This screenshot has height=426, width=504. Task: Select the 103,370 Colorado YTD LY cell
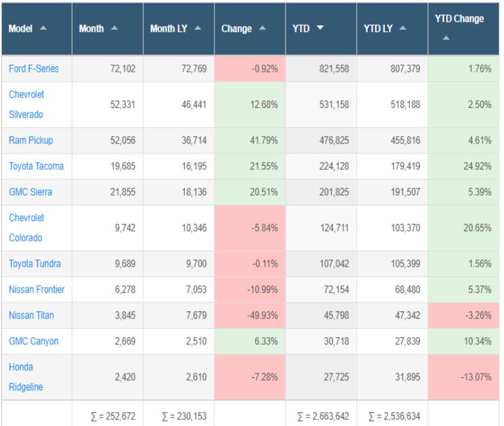coord(392,228)
